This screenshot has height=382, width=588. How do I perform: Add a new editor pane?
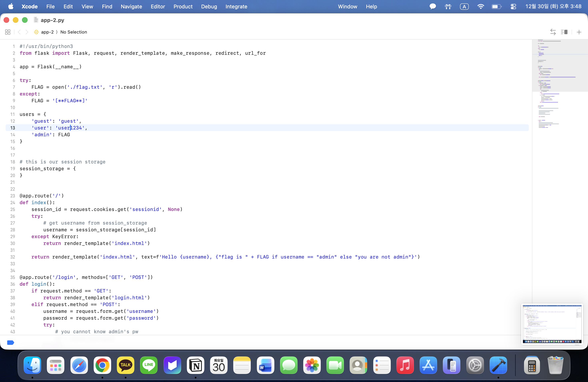579,32
